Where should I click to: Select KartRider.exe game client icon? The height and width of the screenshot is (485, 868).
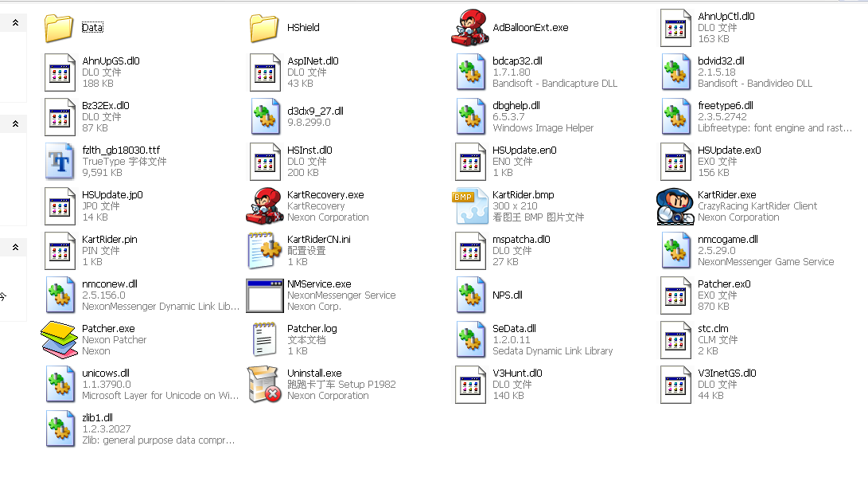click(675, 206)
